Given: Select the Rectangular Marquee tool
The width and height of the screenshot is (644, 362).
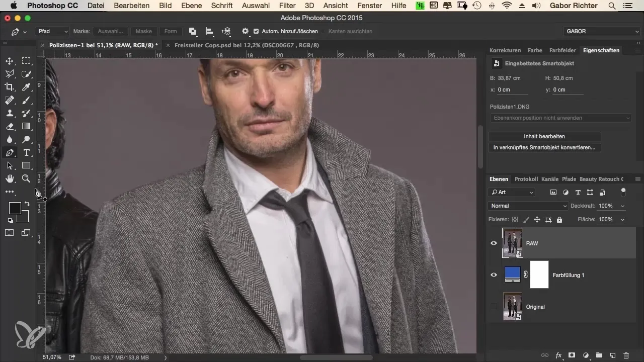Looking at the screenshot, I should (26, 61).
